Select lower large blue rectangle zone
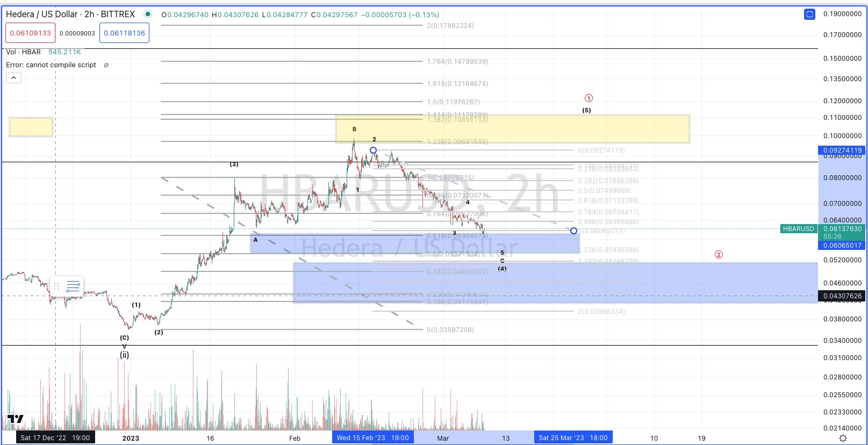The height and width of the screenshot is (445, 868). click(555, 283)
